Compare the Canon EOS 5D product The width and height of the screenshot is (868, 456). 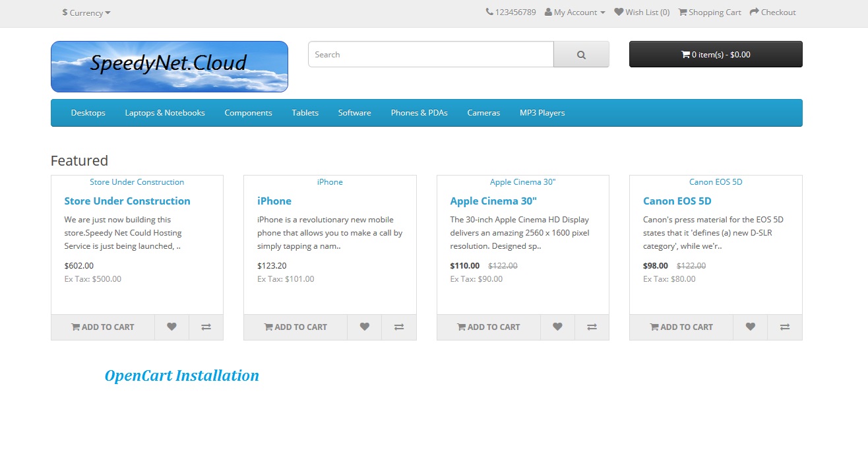(x=785, y=327)
